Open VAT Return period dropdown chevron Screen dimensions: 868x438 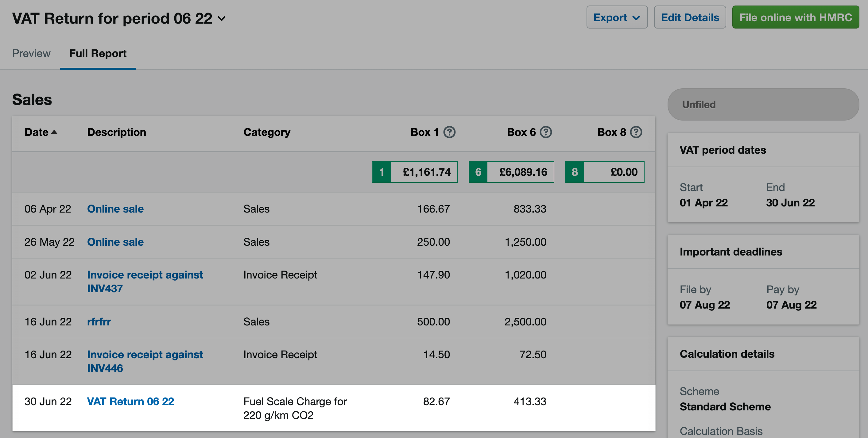point(222,18)
